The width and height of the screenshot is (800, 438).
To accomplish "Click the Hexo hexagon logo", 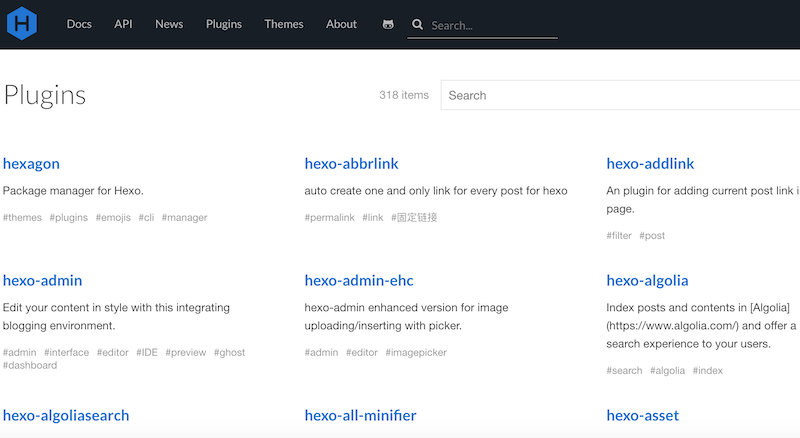I will 22,23.
